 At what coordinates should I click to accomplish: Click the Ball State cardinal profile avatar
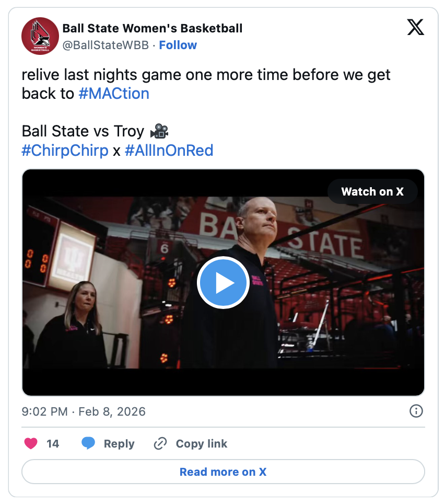click(x=40, y=36)
